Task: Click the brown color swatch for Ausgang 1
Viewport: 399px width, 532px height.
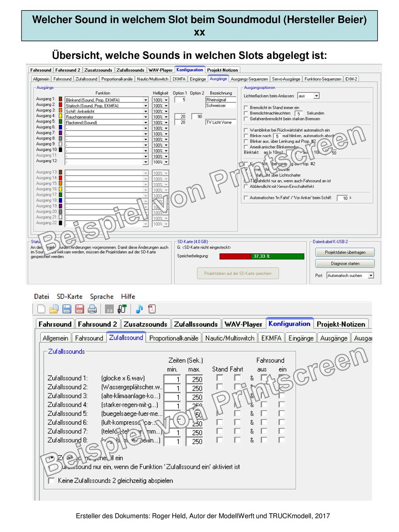Action: (60, 99)
